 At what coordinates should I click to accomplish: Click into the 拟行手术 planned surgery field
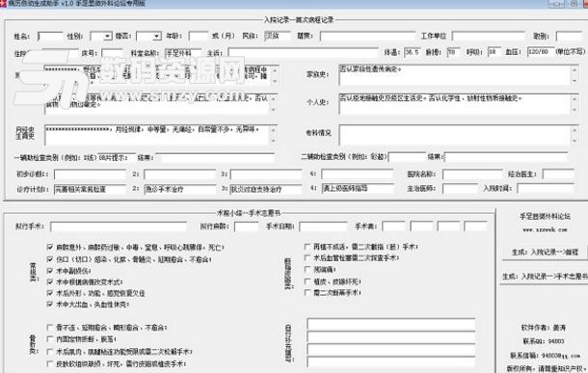[x=119, y=226]
